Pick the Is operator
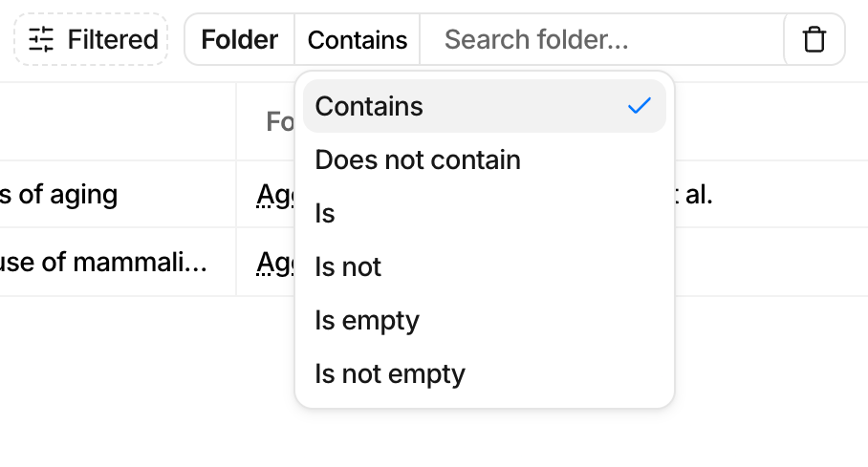The image size is (868, 467). 325,213
